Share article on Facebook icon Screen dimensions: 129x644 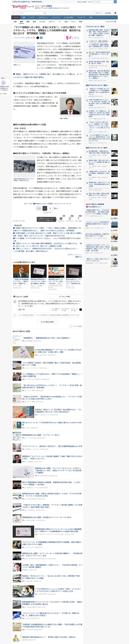pyautogui.click(x=41, y=38)
